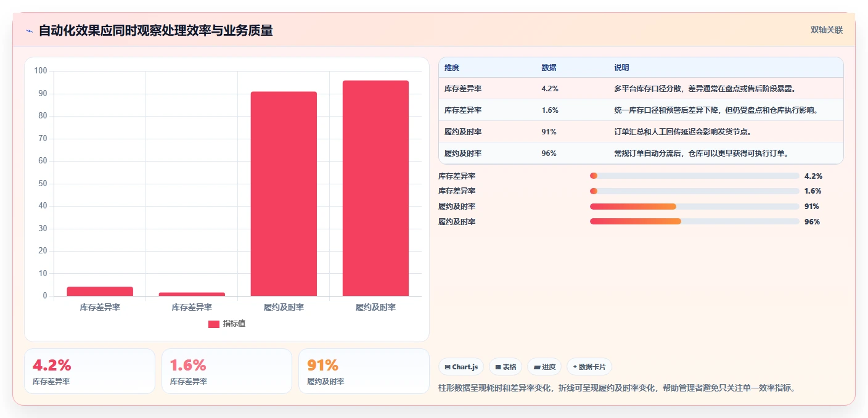The image size is (868, 418).
Task: Click the 履约及时率 progress bar showing 91%
Action: click(x=695, y=207)
